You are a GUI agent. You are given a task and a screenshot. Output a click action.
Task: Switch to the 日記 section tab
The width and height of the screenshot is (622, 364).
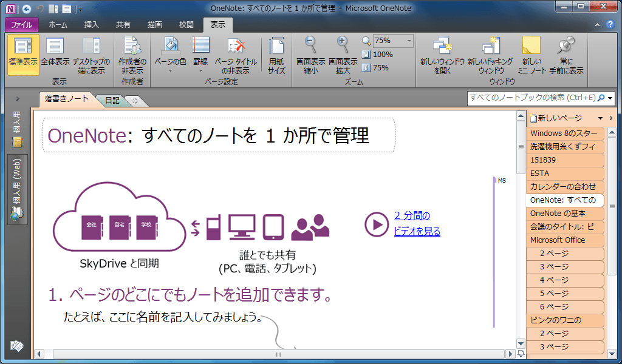(x=112, y=101)
